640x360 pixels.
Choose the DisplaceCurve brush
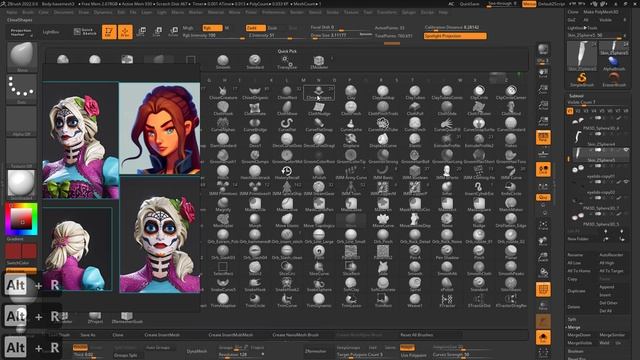[383, 140]
